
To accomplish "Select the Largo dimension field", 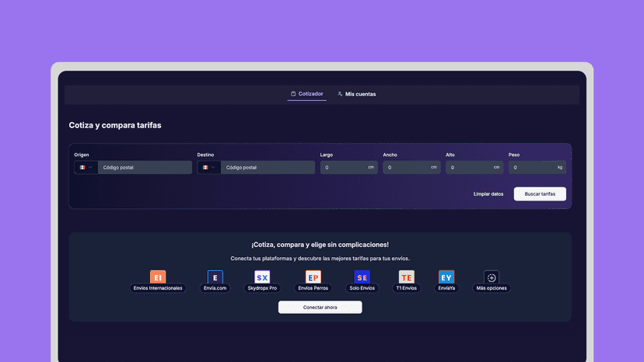I will (x=349, y=168).
